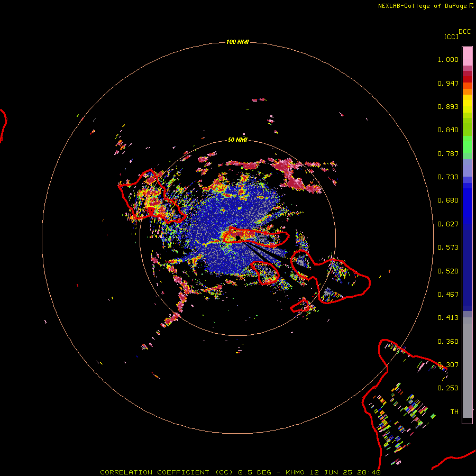Click the 50 NMI range ring label
This screenshot has width=476, height=476.
pyautogui.click(x=237, y=140)
